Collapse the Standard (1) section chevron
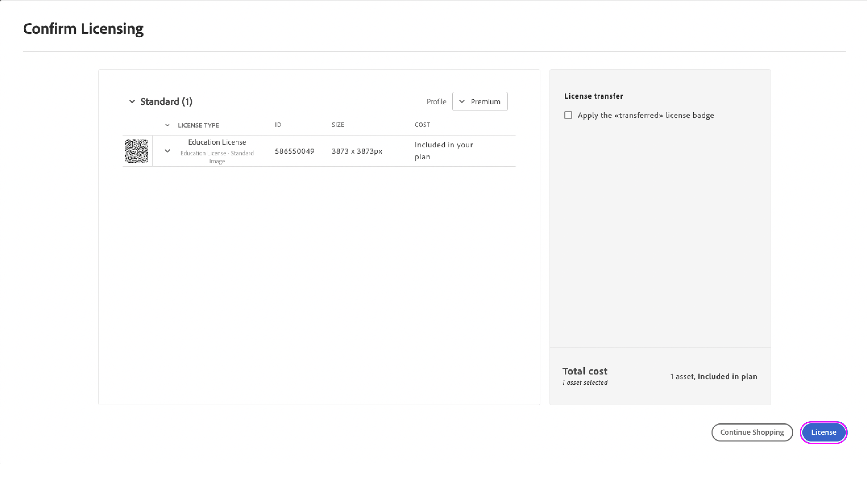Screen dimensions: 868x493 (132, 101)
